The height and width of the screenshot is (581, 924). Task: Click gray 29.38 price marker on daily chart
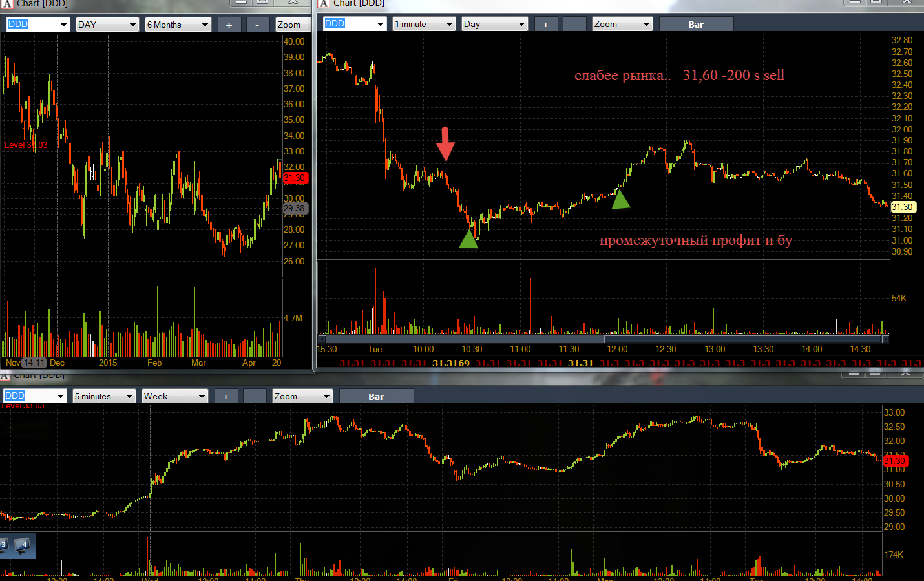click(295, 208)
